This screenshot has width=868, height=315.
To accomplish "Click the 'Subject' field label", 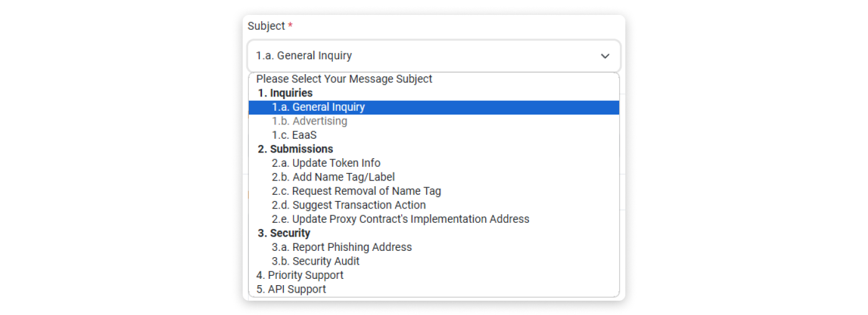I will coord(266,26).
